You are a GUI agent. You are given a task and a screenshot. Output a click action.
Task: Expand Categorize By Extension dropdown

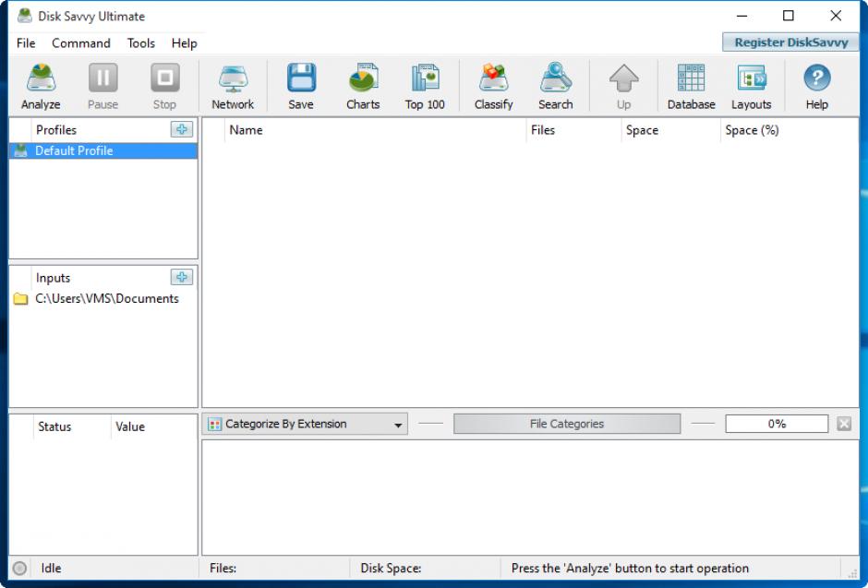(x=305, y=425)
